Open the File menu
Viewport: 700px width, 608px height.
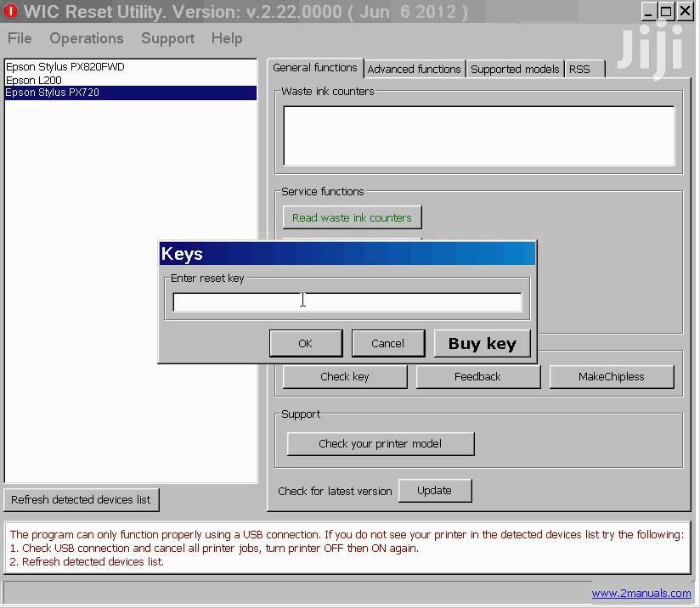[x=20, y=38]
